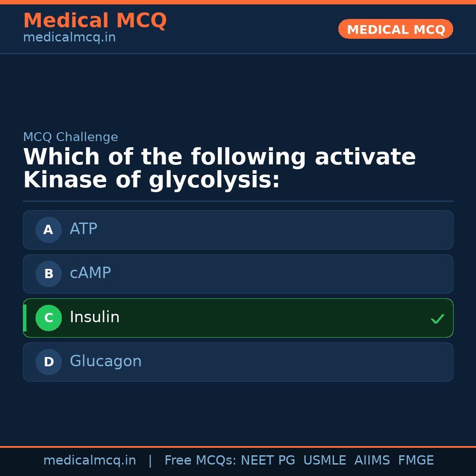Click the circled letter B badge

(48, 274)
